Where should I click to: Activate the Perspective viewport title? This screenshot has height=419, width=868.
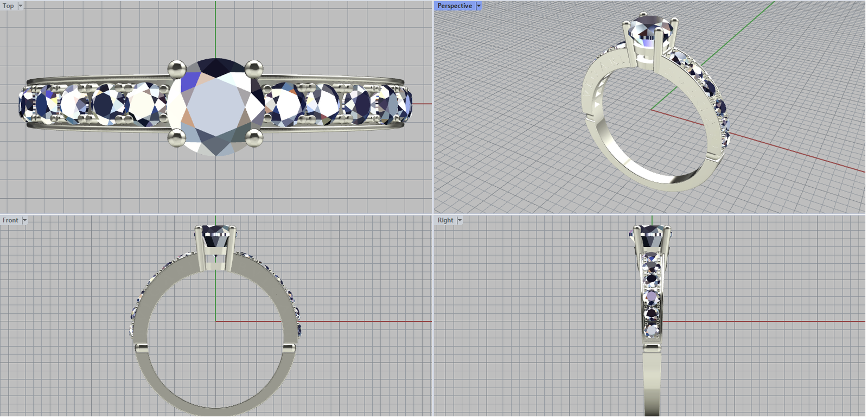pyautogui.click(x=454, y=6)
